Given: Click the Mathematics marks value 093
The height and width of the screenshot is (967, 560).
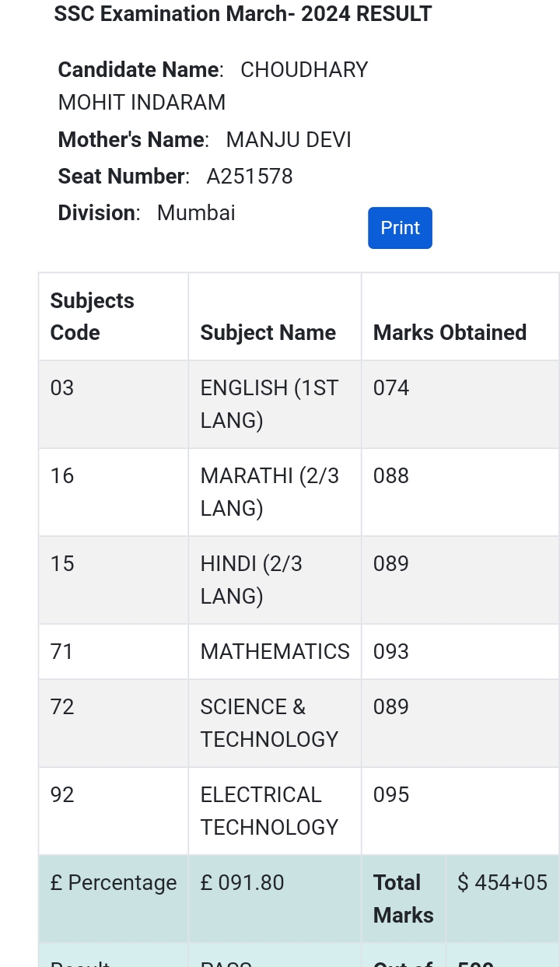Looking at the screenshot, I should click(x=391, y=652).
